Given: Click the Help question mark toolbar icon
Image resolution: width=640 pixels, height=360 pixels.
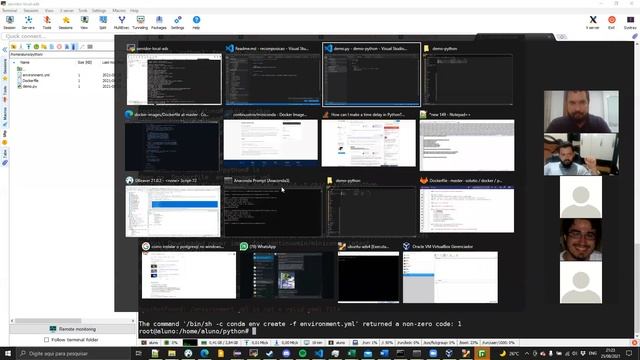Looking at the screenshot, I should click(x=196, y=22).
